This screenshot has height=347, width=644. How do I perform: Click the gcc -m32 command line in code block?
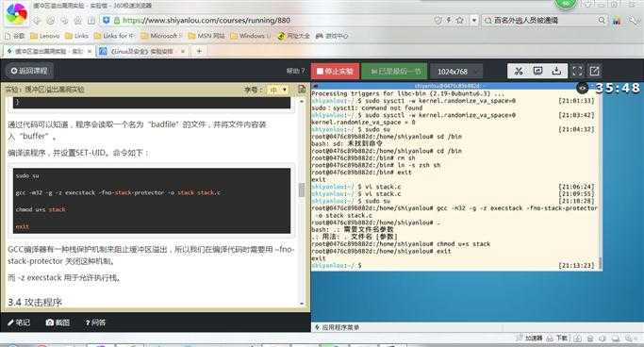click(118, 192)
